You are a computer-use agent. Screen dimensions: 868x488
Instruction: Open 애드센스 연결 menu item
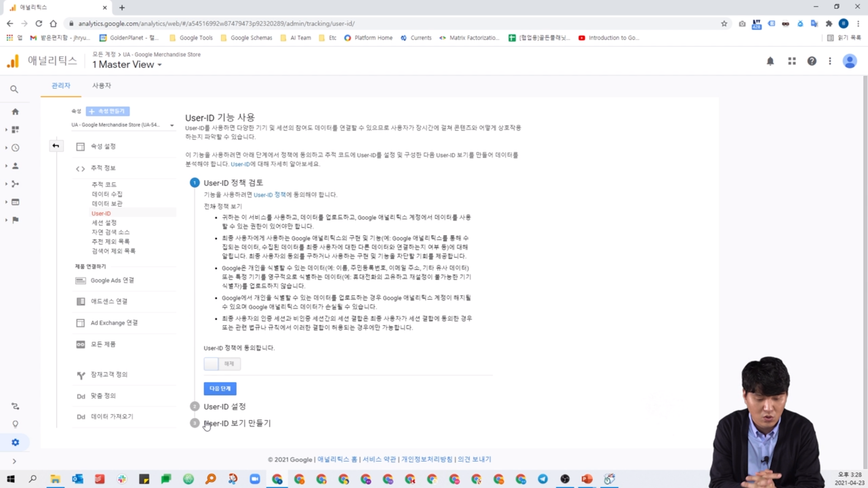109,301
